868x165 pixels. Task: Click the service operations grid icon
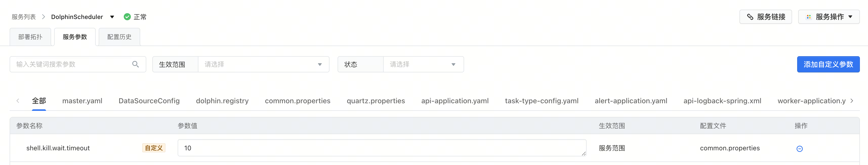808,17
